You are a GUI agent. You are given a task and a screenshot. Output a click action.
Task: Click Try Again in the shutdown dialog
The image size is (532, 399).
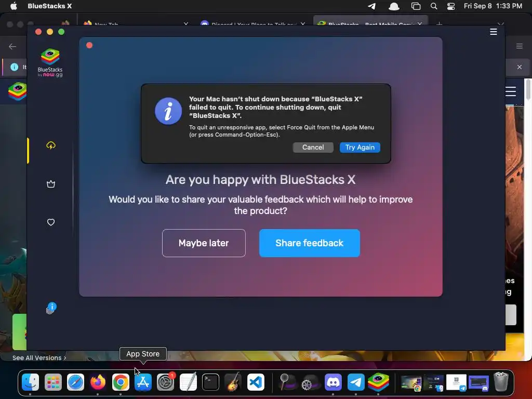(x=360, y=147)
